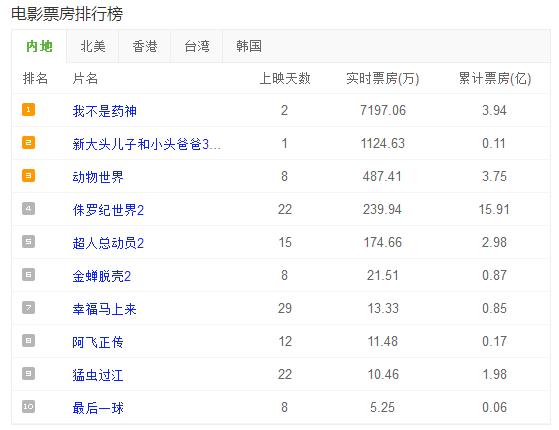
Task: Click the 电影票房排行榜 heading
Action: pyautogui.click(x=67, y=14)
